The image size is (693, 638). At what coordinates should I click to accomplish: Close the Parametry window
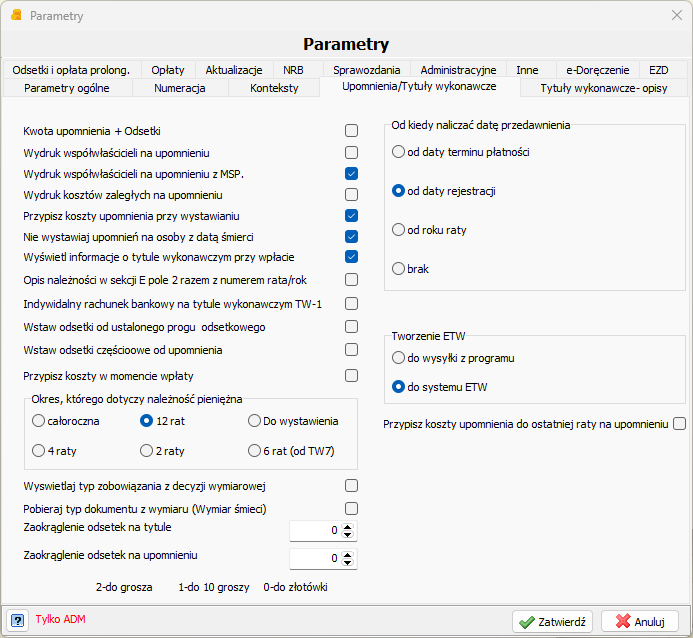click(x=677, y=15)
